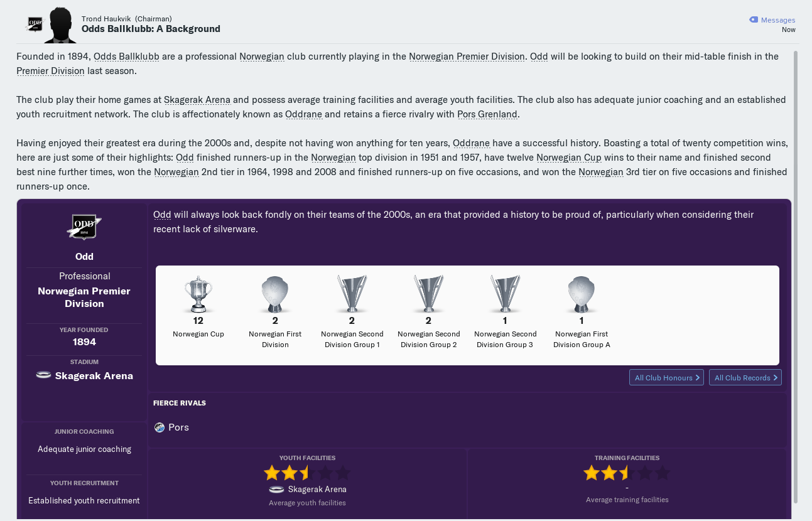The image size is (812, 521).
Task: Select the Norwegian Second Division Group 3 trophy
Action: pyautogui.click(x=505, y=294)
